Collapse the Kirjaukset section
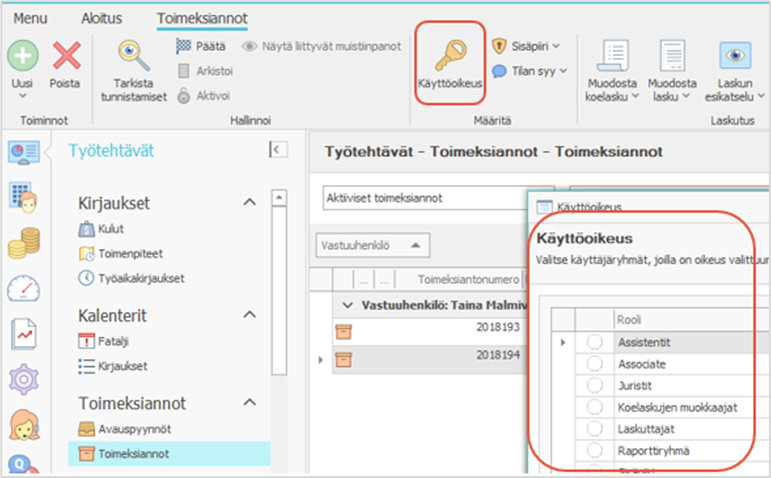This screenshot has width=771, height=478. click(x=249, y=203)
